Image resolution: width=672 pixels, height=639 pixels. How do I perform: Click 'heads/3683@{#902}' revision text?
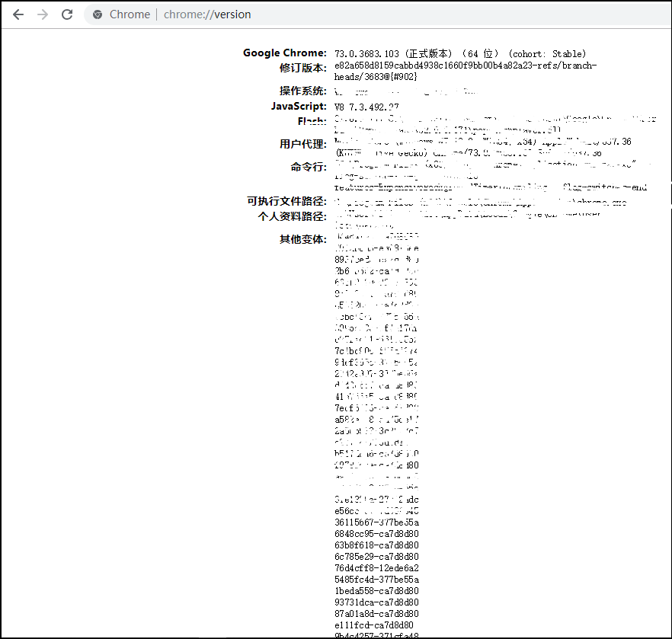(x=376, y=77)
